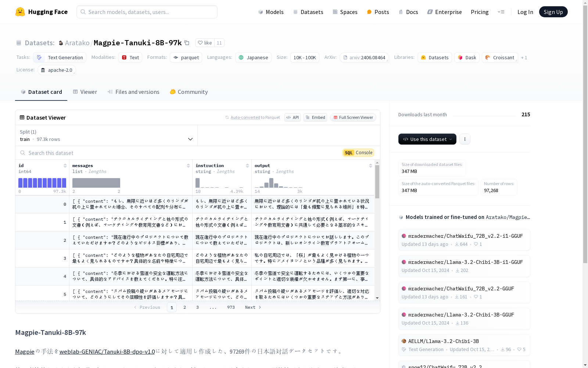This screenshot has height=368, width=588.
Task: Open the Use this dataset dropdown
Action: click(x=427, y=139)
